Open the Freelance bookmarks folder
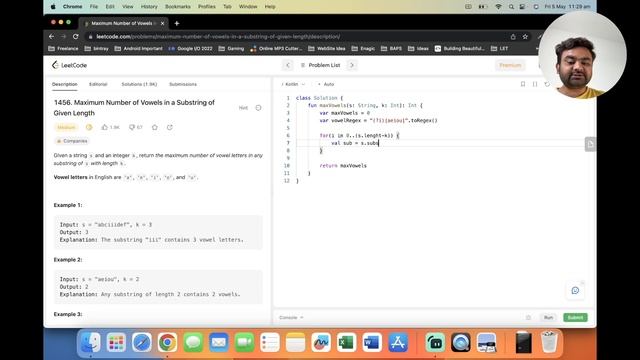The image size is (640, 360). coord(63,48)
